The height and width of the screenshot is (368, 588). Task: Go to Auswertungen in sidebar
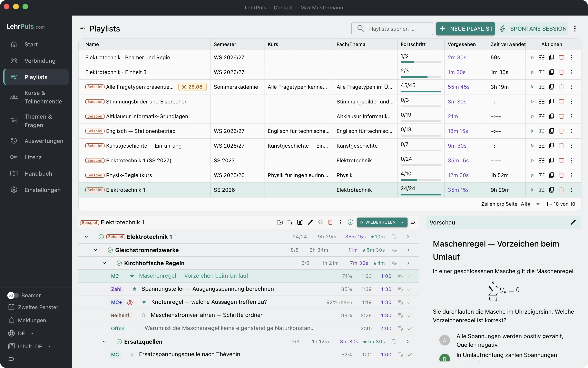tap(36, 141)
